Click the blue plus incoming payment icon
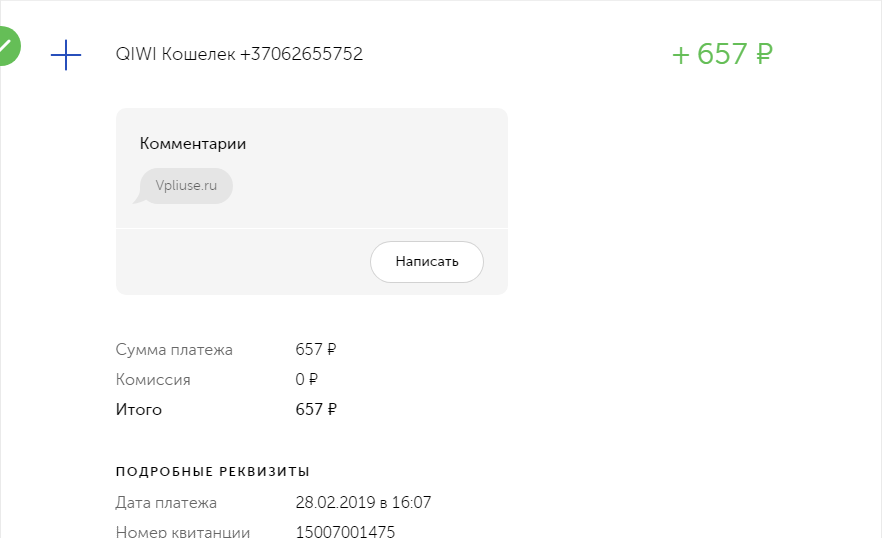 pos(66,55)
